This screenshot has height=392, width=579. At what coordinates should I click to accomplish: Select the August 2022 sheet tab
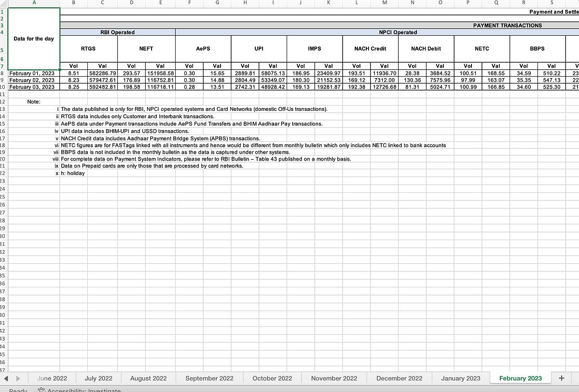coord(148,378)
